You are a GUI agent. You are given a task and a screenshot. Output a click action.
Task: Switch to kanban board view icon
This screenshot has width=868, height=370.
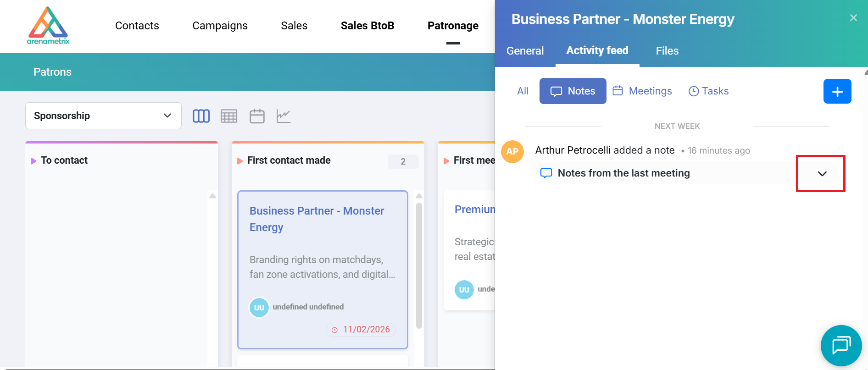point(201,116)
